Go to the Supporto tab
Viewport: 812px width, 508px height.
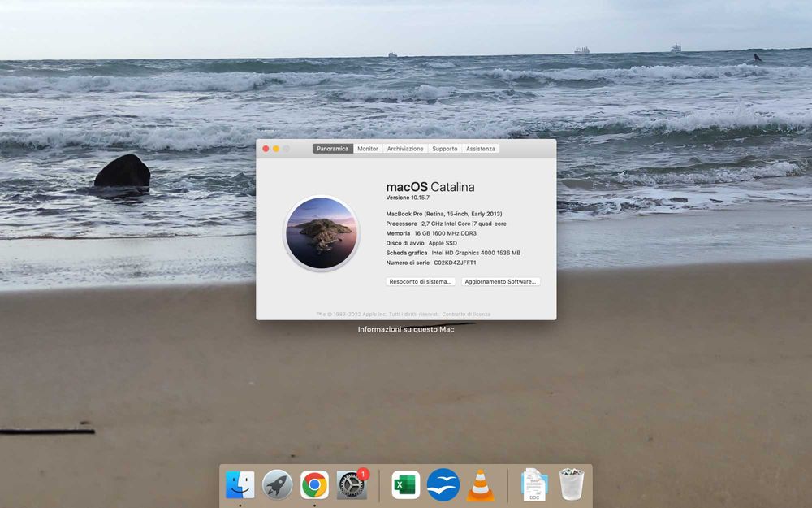[445, 149]
